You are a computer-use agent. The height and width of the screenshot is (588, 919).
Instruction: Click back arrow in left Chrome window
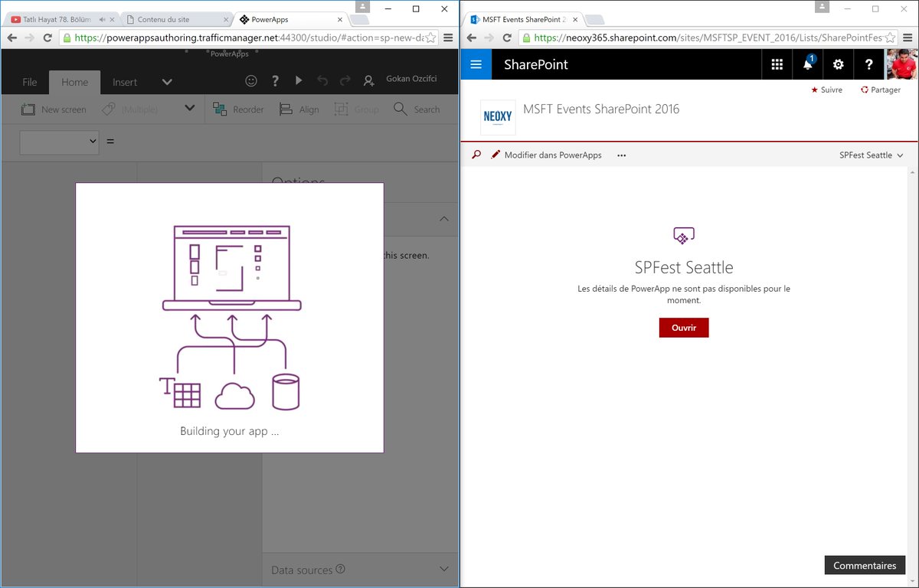[12, 38]
